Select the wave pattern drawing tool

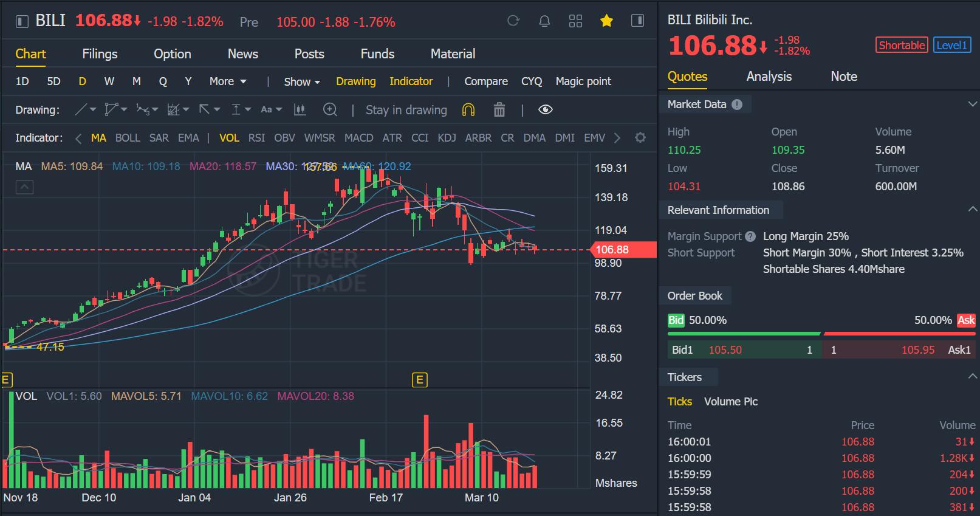(x=143, y=109)
